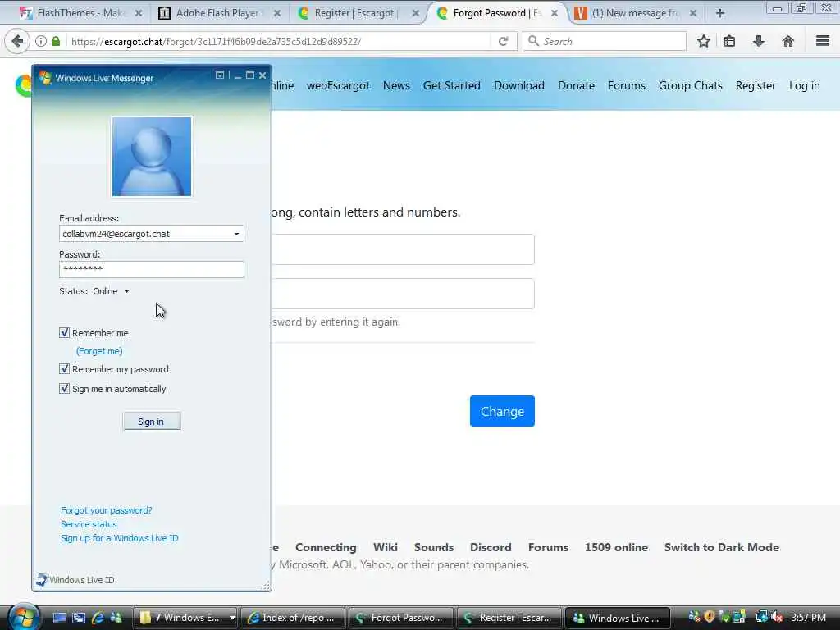
Task: Open Get Started nav item
Action: pos(452,85)
